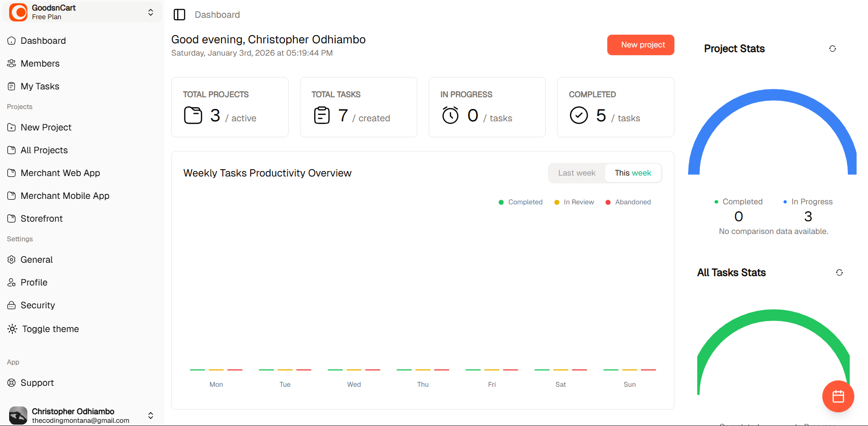Click the Total Tasks clipboard icon
Image resolution: width=868 pixels, height=426 pixels.
pyautogui.click(x=322, y=115)
